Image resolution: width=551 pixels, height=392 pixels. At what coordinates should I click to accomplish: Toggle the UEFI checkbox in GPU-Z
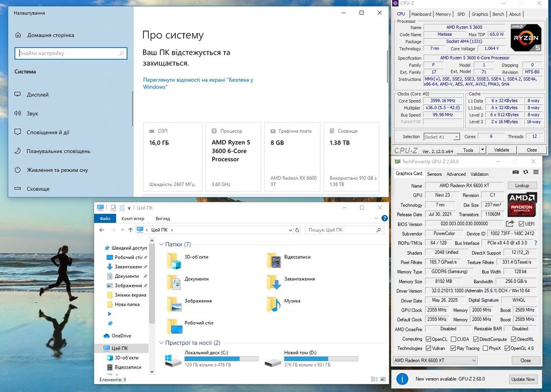[x=521, y=223]
